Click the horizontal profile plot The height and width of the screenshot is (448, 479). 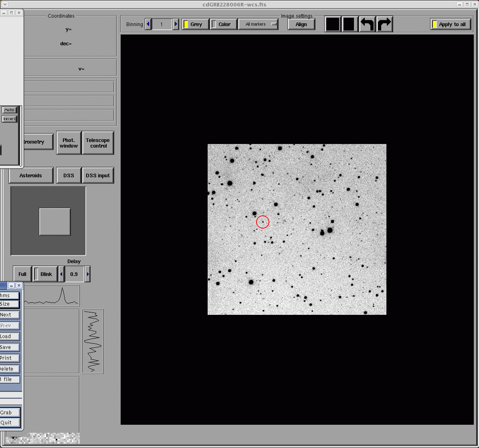(x=52, y=296)
